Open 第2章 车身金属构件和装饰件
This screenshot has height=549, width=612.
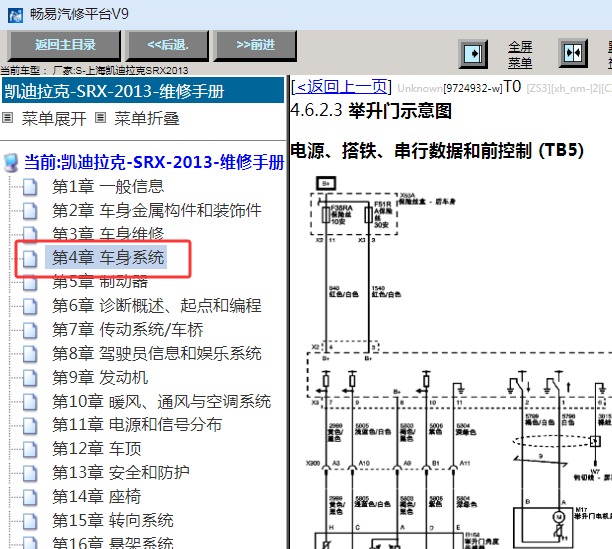pos(157,210)
